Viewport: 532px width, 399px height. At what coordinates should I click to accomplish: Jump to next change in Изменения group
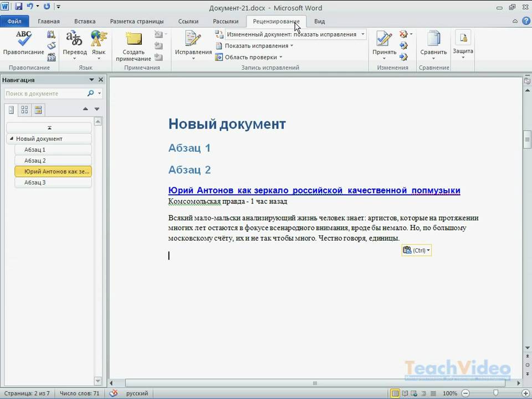tap(403, 57)
